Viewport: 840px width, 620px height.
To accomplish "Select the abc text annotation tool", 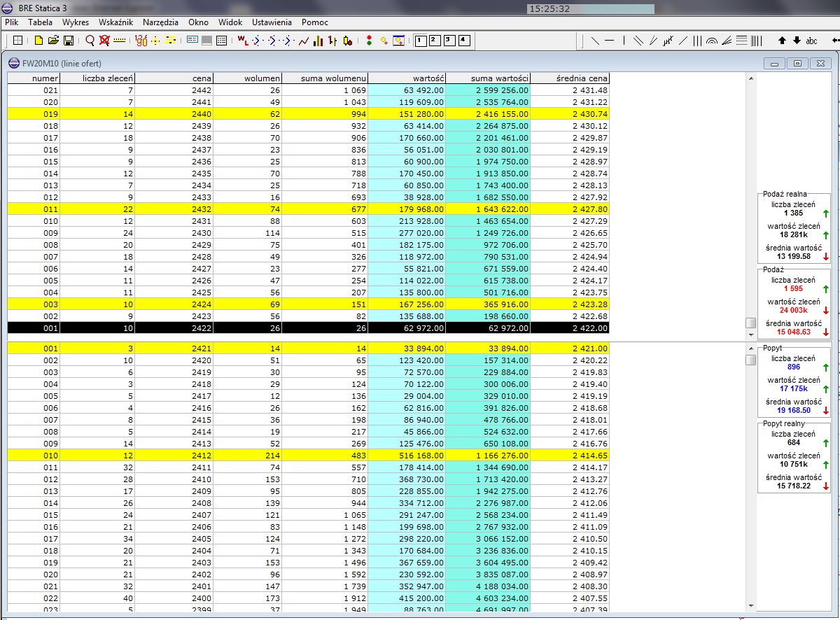I will pyautogui.click(x=811, y=41).
